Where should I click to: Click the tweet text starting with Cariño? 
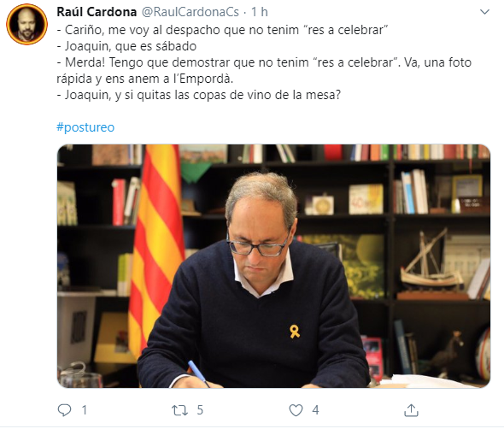coord(222,30)
